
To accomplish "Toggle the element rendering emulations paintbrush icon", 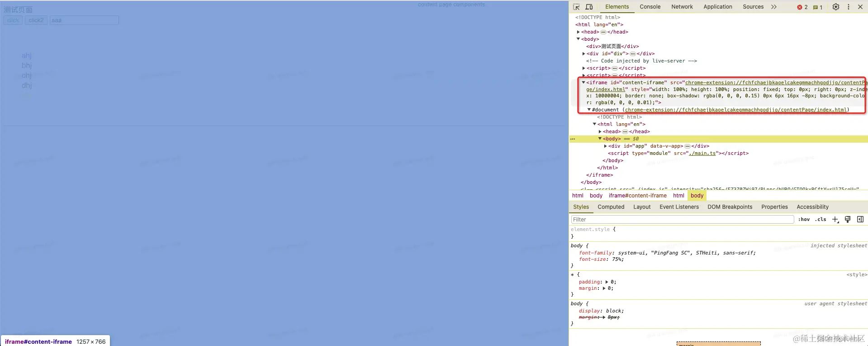I will pyautogui.click(x=848, y=219).
